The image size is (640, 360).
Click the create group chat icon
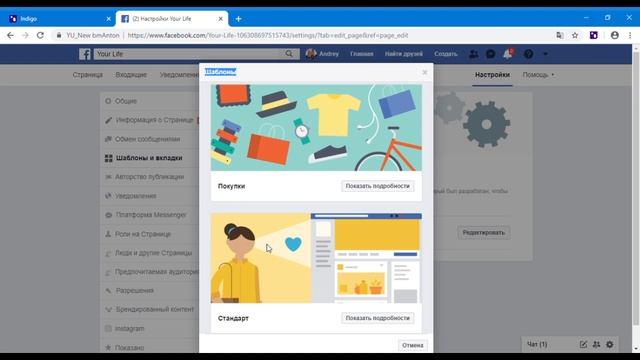[596, 344]
